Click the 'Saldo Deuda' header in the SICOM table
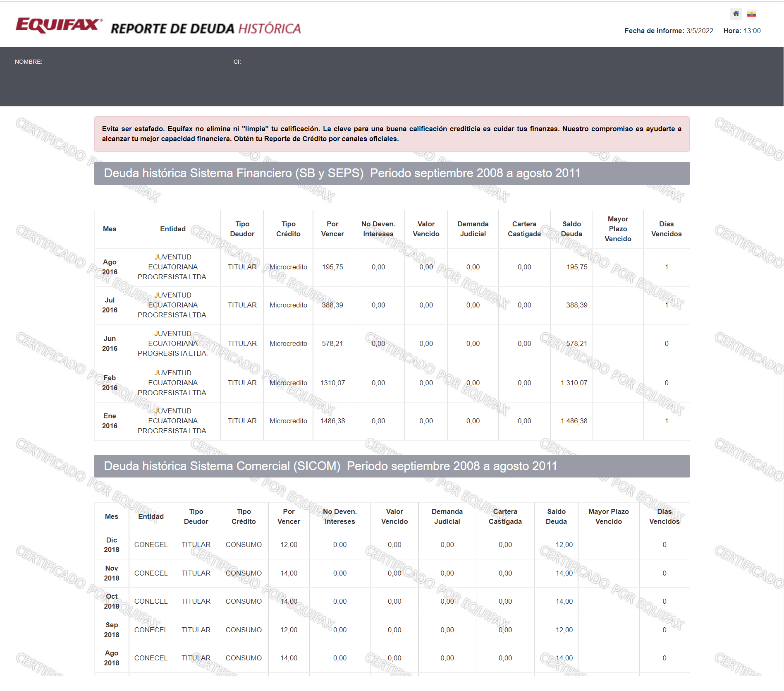Screen dimensions: 784x691 556,516
